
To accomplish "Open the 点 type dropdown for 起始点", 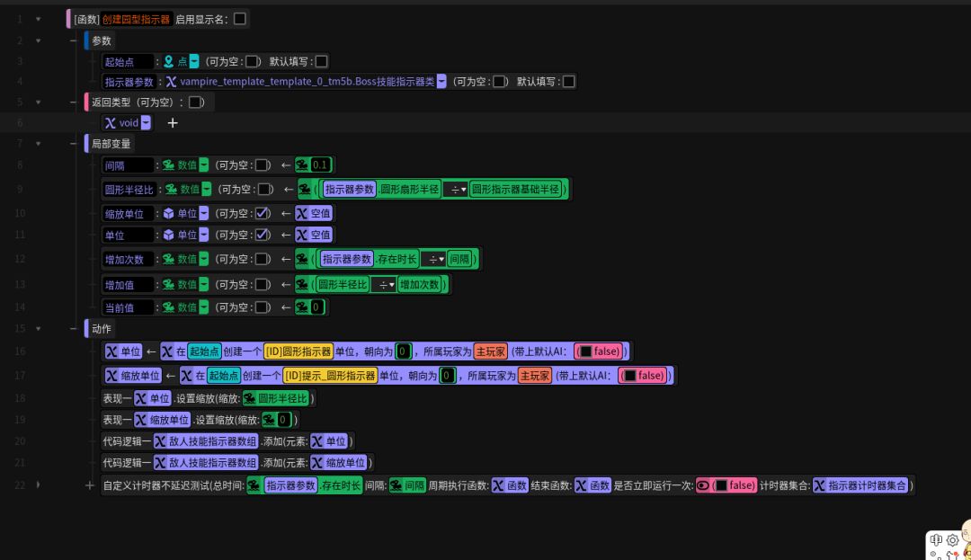I will (194, 61).
